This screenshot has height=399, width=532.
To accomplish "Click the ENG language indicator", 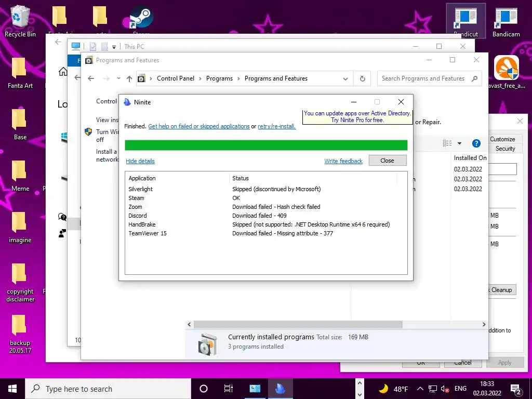I will click(460, 389).
